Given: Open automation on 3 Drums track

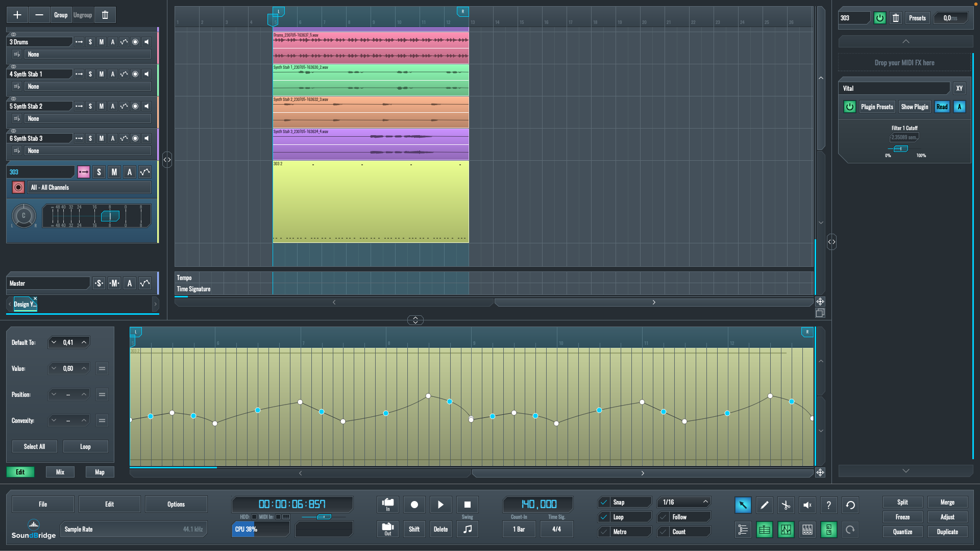Looking at the screenshot, I should coord(124,42).
